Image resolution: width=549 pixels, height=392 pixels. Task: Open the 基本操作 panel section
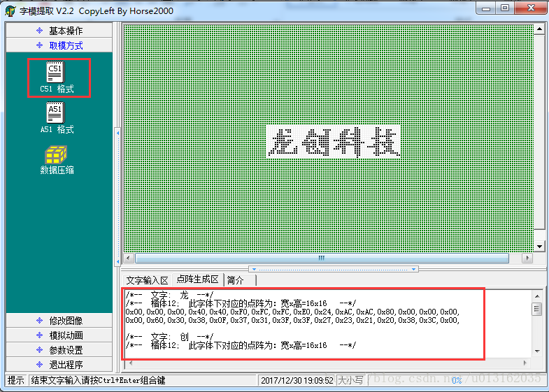[x=59, y=31]
